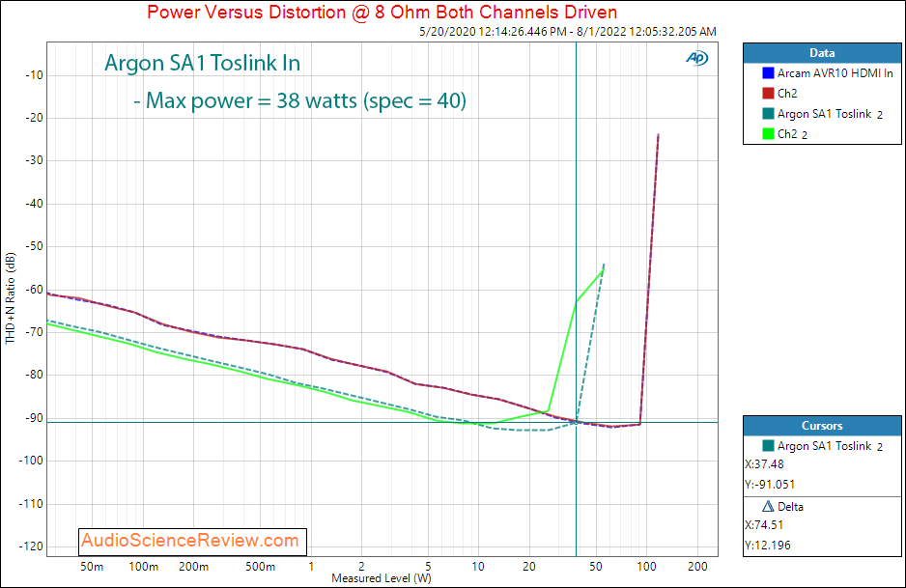Image resolution: width=906 pixels, height=588 pixels.
Task: Click the THD+N Ratio (dB) axis label
Action: pos(10,298)
